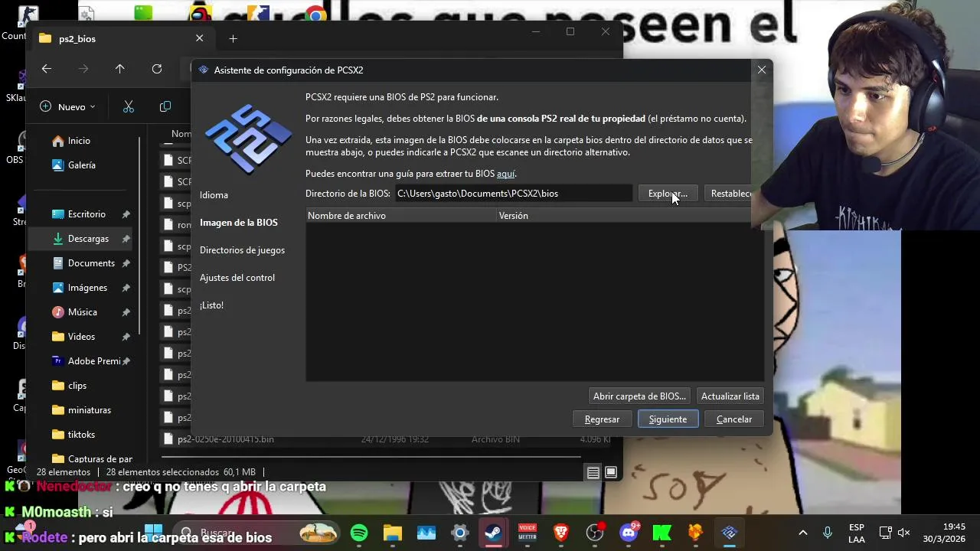
Task: Click the Actualizar lista button
Action: [x=730, y=396]
